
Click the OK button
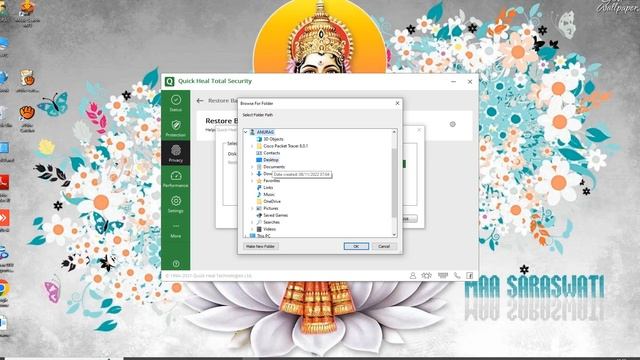[x=356, y=246]
